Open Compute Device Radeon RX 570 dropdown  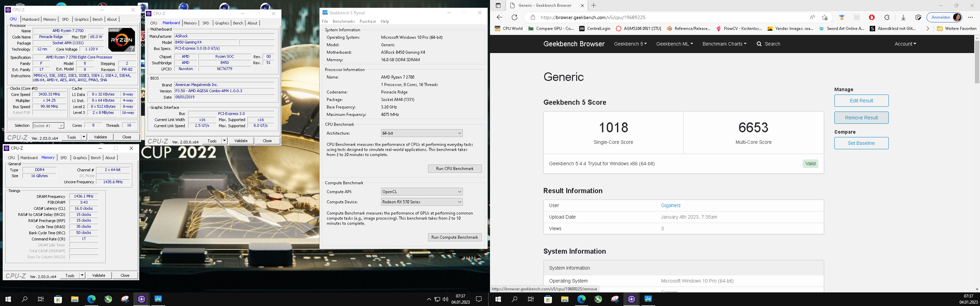click(422, 202)
